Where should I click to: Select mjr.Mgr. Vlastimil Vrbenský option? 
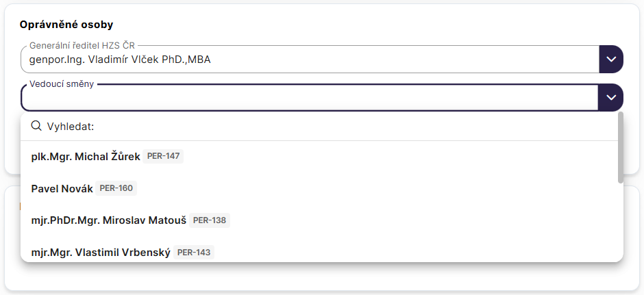pyautogui.click(x=101, y=253)
